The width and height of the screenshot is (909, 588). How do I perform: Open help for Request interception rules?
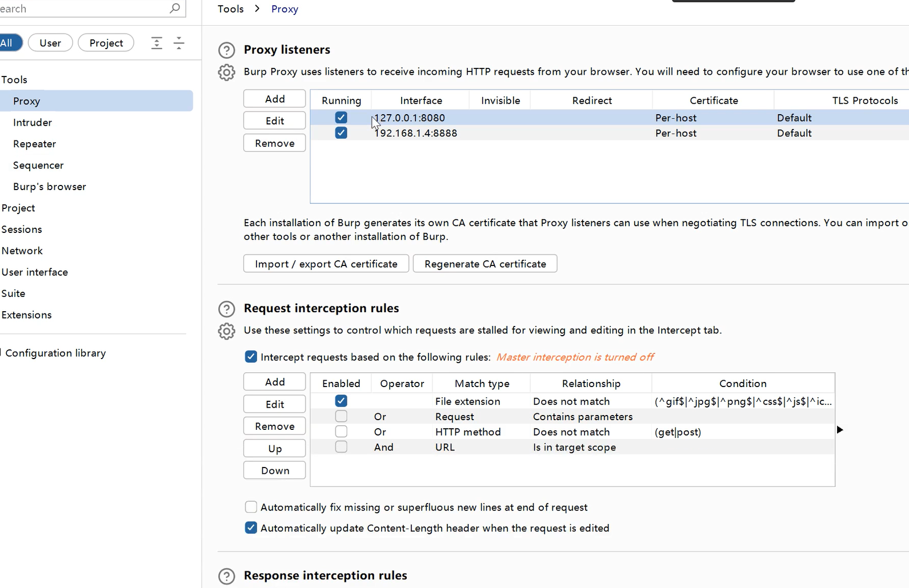[227, 309]
